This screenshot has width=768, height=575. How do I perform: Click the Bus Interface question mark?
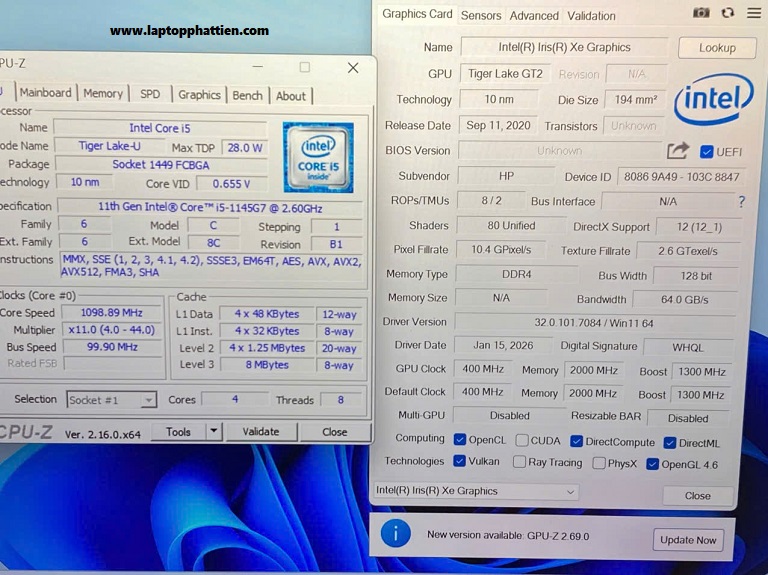[x=742, y=201]
